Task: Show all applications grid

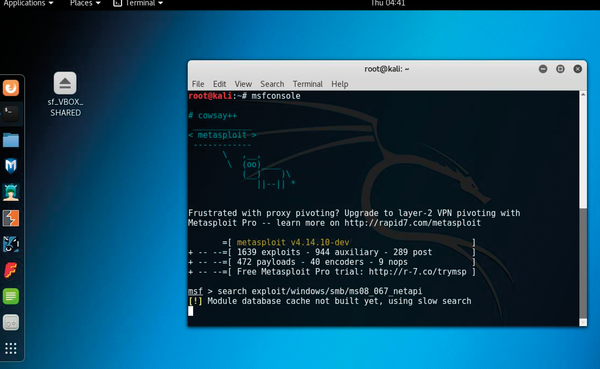Action: click(11, 348)
